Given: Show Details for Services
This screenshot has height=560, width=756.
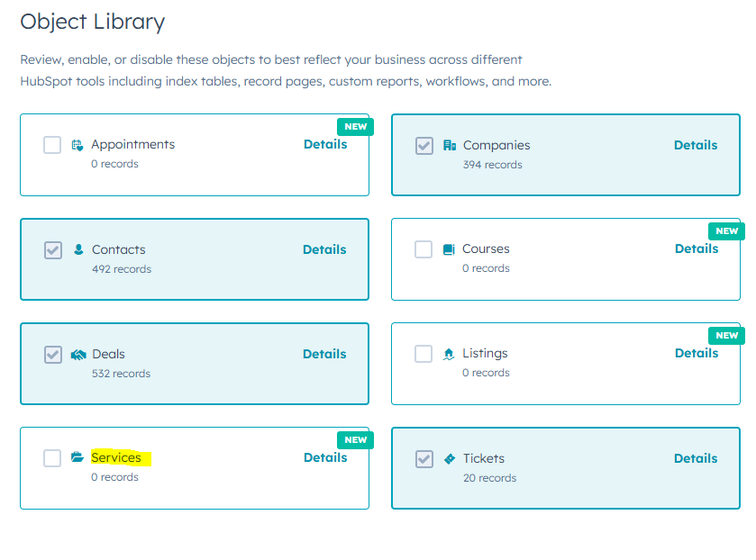Looking at the screenshot, I should tap(325, 457).
